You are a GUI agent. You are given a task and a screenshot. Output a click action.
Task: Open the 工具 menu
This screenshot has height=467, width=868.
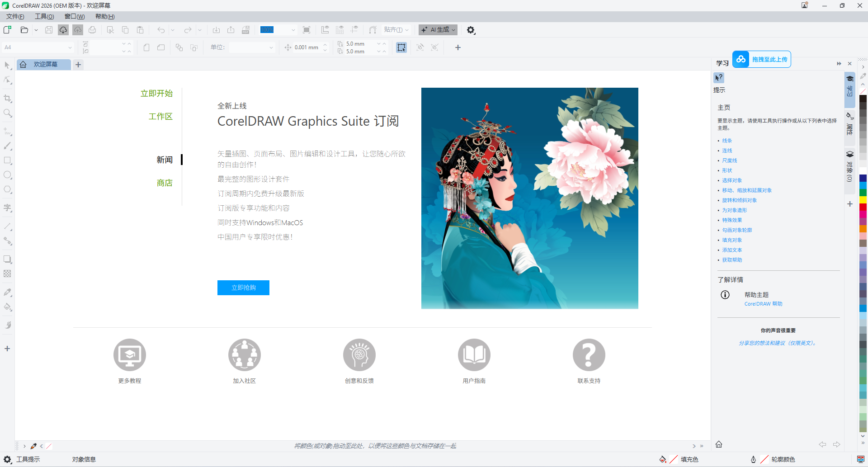(44, 17)
